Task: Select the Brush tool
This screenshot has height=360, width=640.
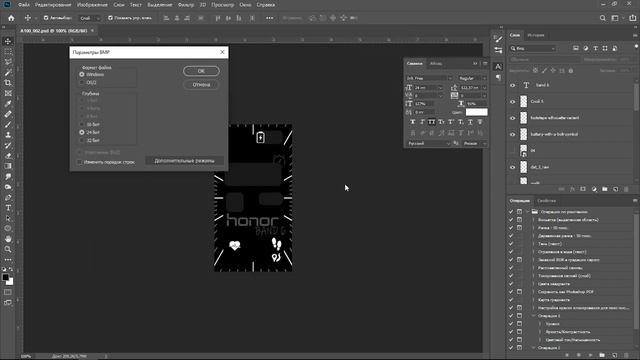Action: pos(8,124)
